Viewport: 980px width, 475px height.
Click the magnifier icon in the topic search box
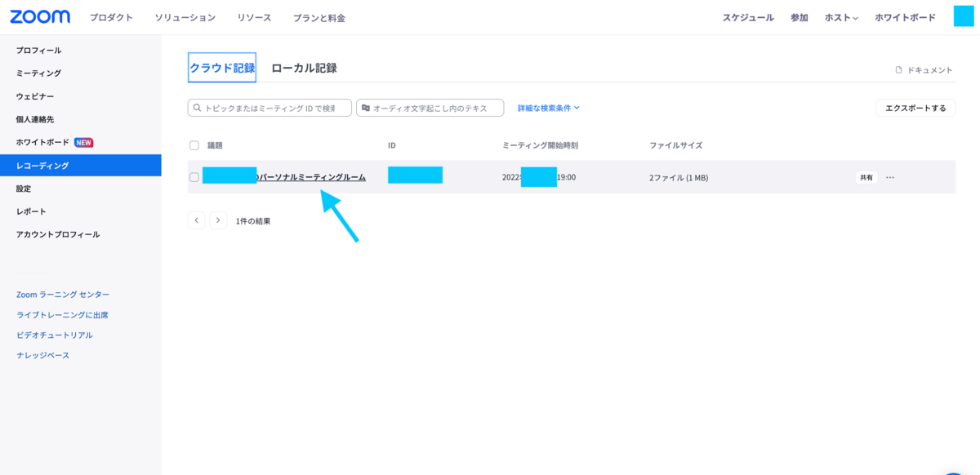click(197, 107)
